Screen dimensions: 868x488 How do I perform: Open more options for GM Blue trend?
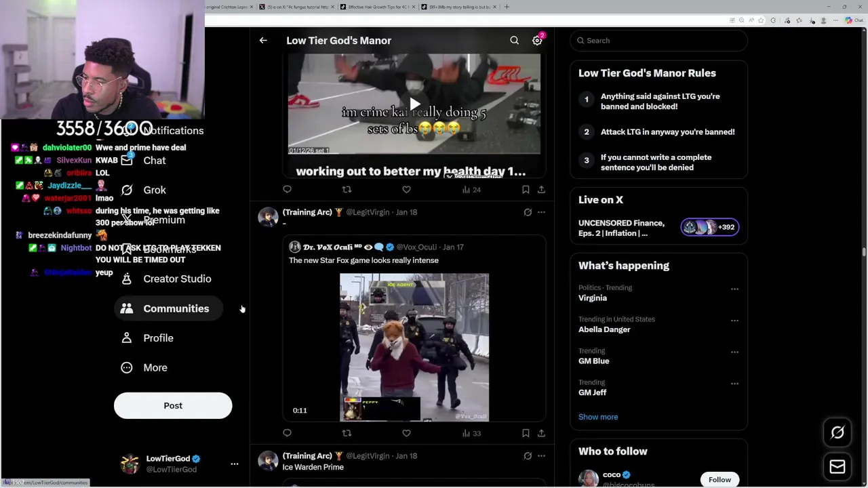pos(734,352)
